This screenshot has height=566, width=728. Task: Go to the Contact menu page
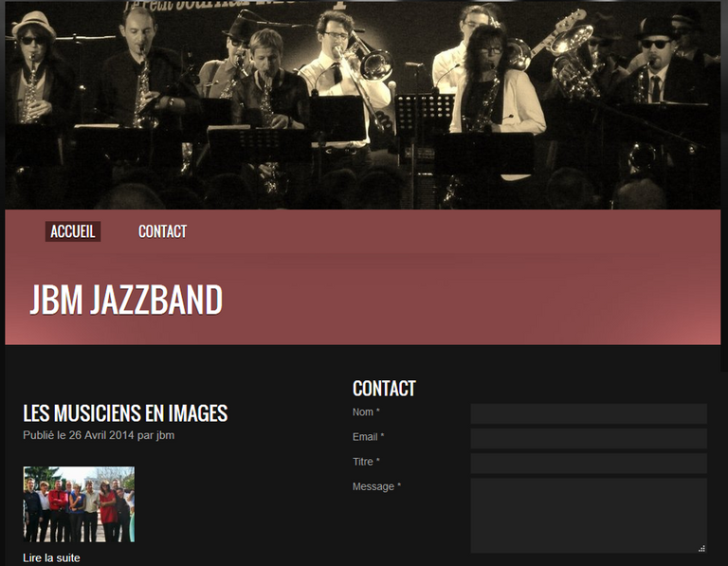[x=162, y=231]
